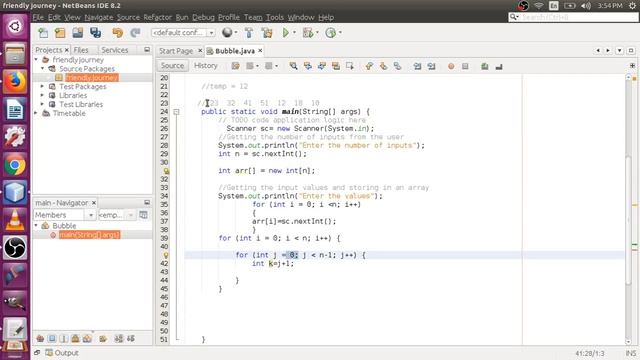640x360 pixels.
Task: Open Firefox from the Ubuntu dock
Action: point(15,81)
